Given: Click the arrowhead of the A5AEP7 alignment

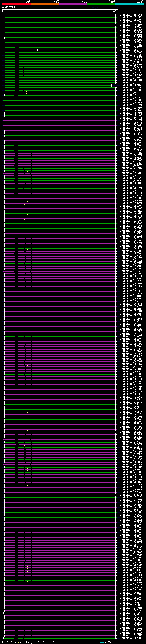Looking at the screenshot, I should point(115,25).
